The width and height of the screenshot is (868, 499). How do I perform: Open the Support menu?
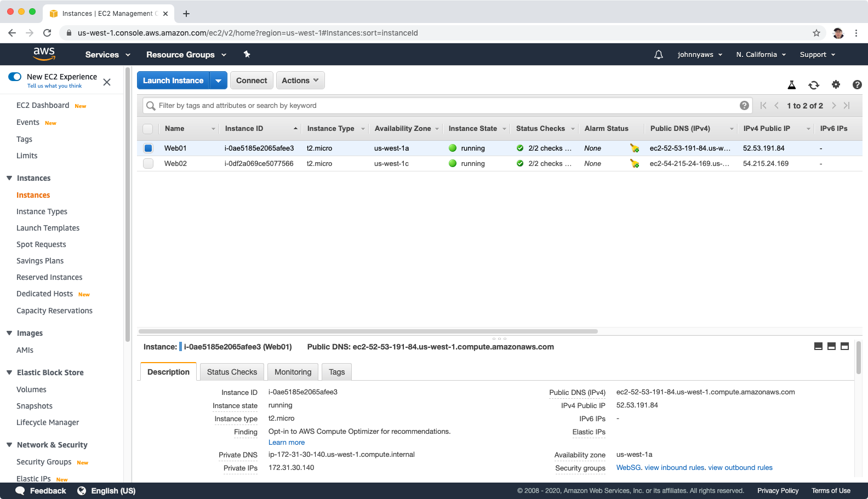click(x=818, y=55)
